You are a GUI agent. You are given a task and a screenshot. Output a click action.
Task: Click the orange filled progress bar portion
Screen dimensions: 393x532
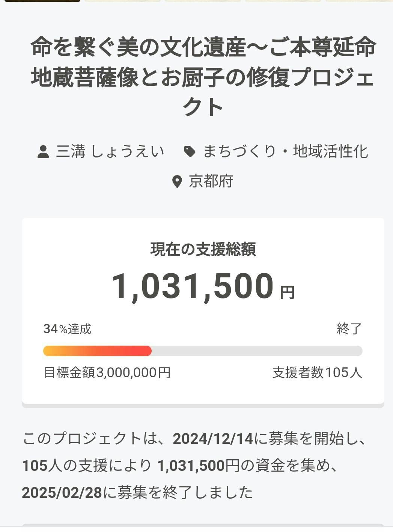point(97,351)
